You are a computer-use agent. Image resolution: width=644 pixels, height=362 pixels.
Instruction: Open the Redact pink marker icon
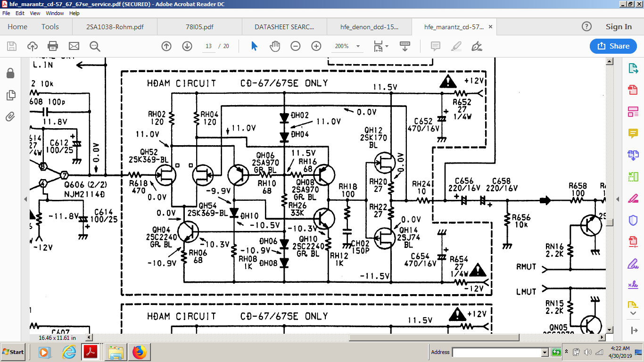[x=633, y=198]
